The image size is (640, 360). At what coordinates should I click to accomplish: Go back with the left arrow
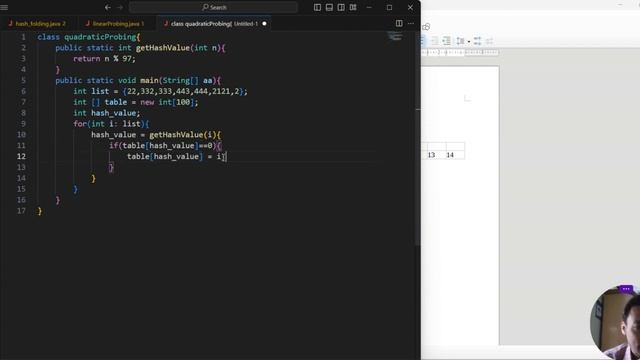coord(108,7)
